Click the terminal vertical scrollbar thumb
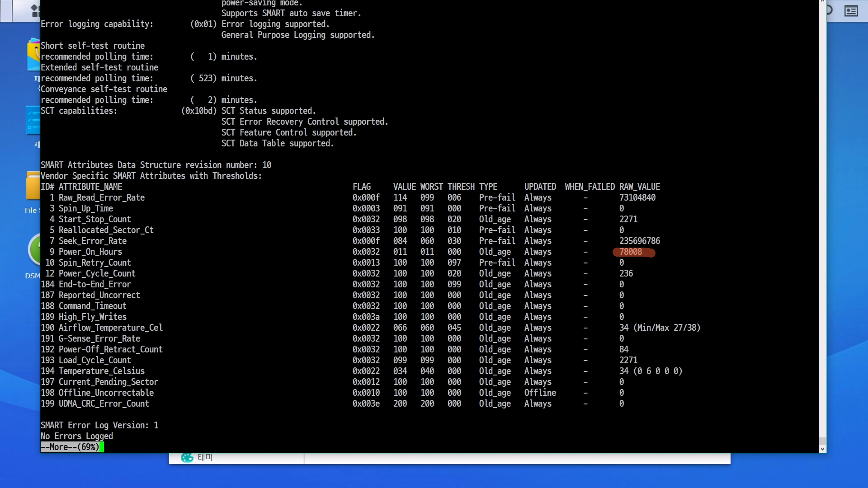The width and height of the screenshot is (868, 488). [x=822, y=441]
